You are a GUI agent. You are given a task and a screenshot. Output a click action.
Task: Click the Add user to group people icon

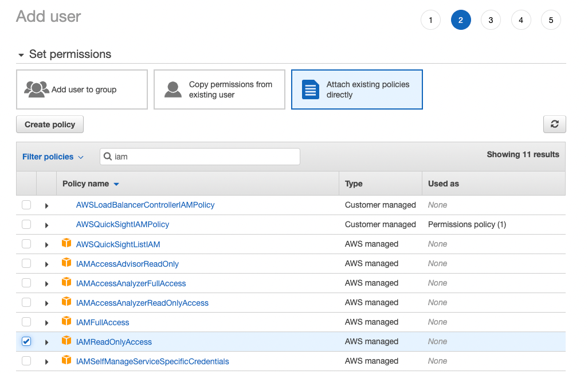coord(36,89)
